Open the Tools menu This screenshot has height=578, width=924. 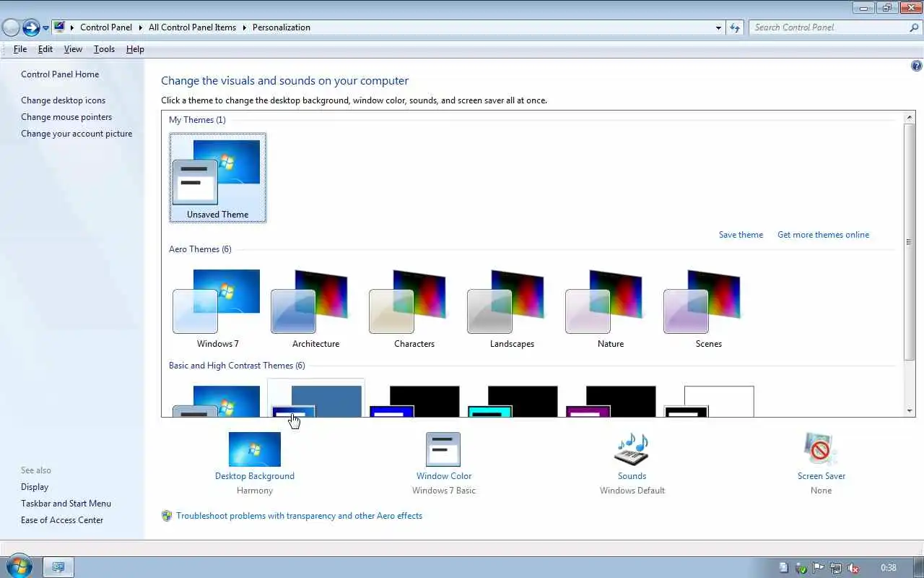click(x=104, y=49)
